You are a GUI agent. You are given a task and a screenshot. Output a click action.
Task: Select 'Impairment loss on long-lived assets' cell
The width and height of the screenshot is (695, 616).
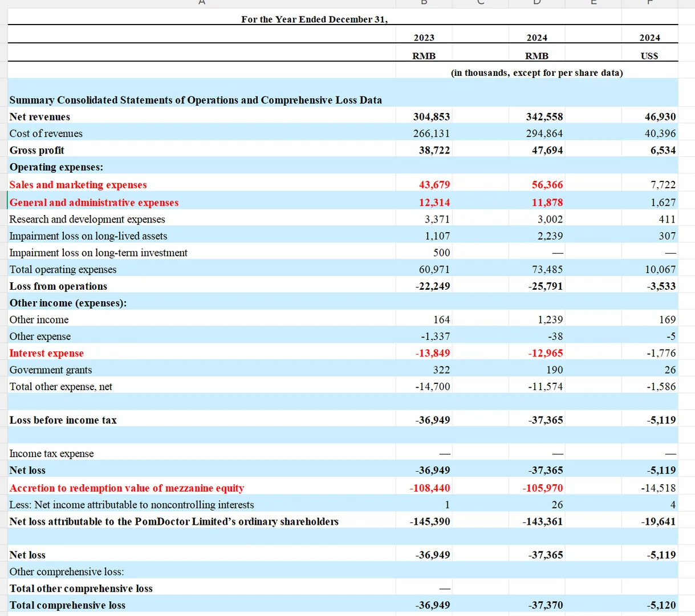pyautogui.click(x=88, y=236)
